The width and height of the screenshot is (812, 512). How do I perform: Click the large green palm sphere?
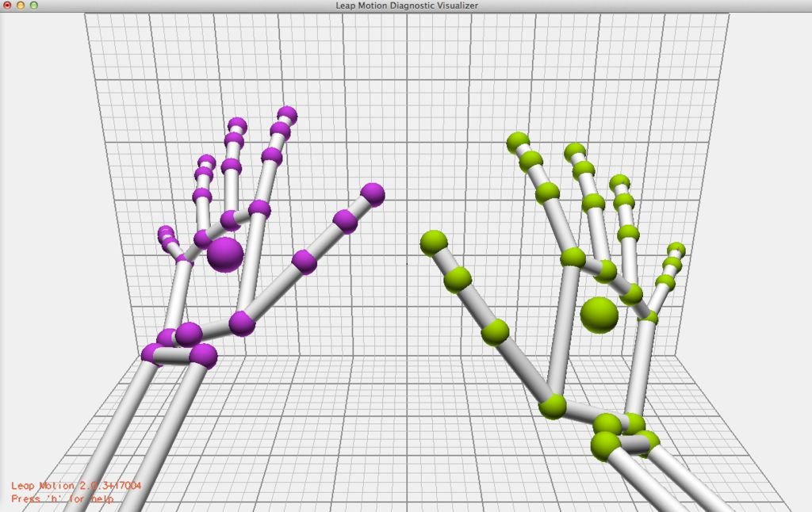click(x=599, y=315)
